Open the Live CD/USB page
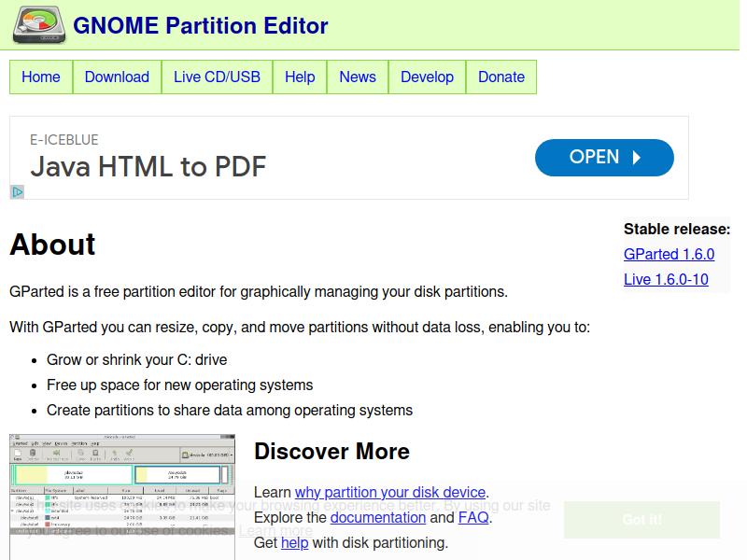747x560 pixels. click(218, 77)
